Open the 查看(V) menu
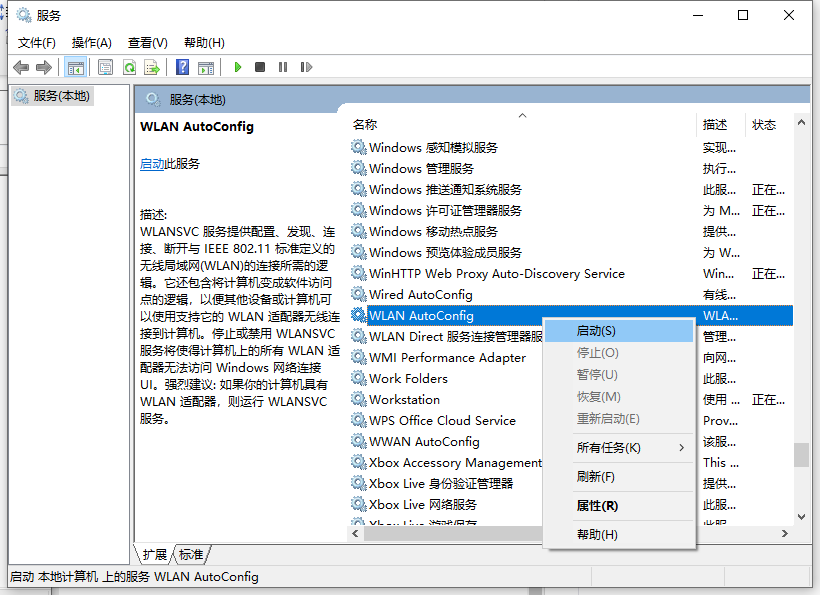Viewport: 820px width, 595px height. (x=147, y=43)
